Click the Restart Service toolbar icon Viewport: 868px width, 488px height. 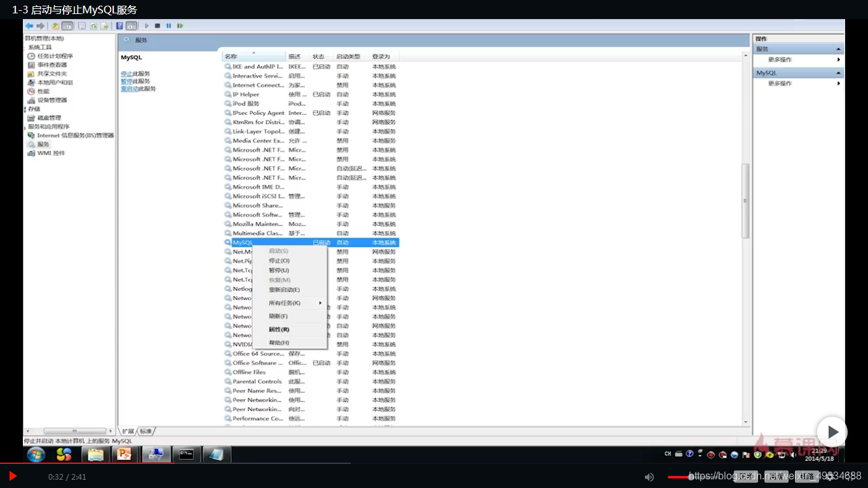pos(180,26)
